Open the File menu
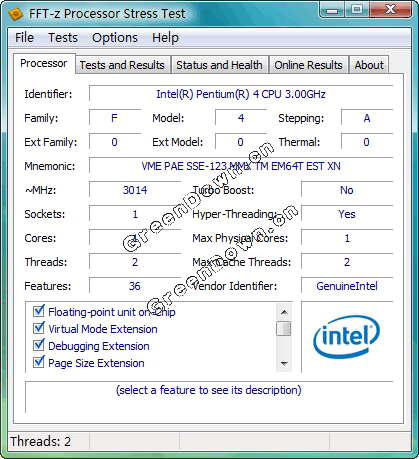The width and height of the screenshot is (419, 459). tap(24, 37)
